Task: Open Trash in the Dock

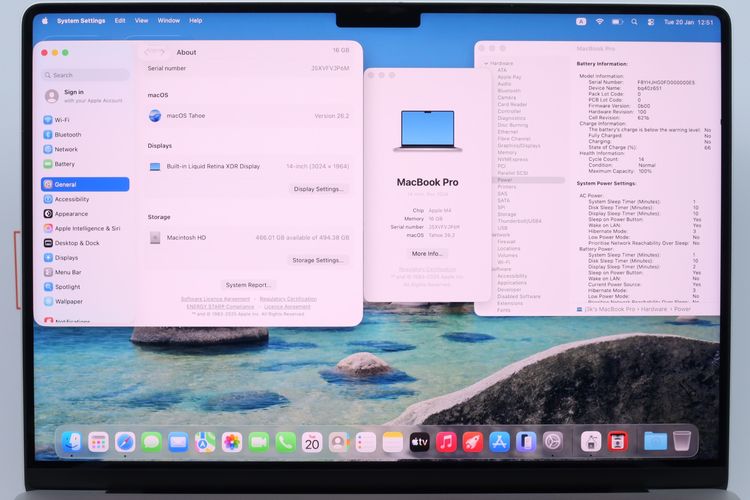Action: tap(682, 441)
